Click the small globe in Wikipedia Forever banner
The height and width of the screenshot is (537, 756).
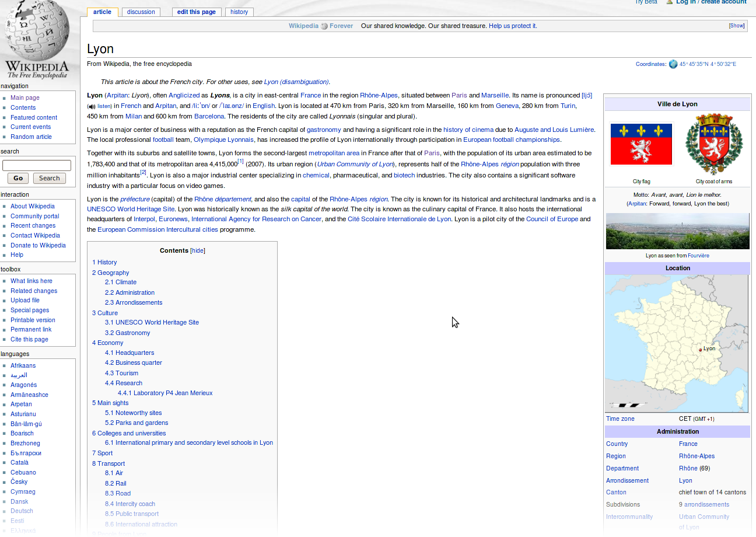324,26
